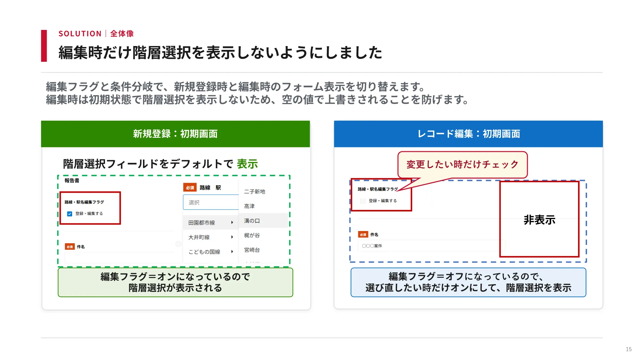Click the page number 15
Image resolution: width=644 pixels, height=362 pixels.
[629, 349]
